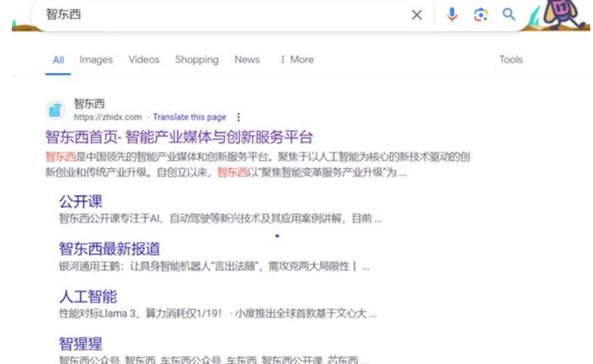Switch to the Shopping tab
Image resolution: width=593 pixels, height=364 pixels.
tap(197, 60)
